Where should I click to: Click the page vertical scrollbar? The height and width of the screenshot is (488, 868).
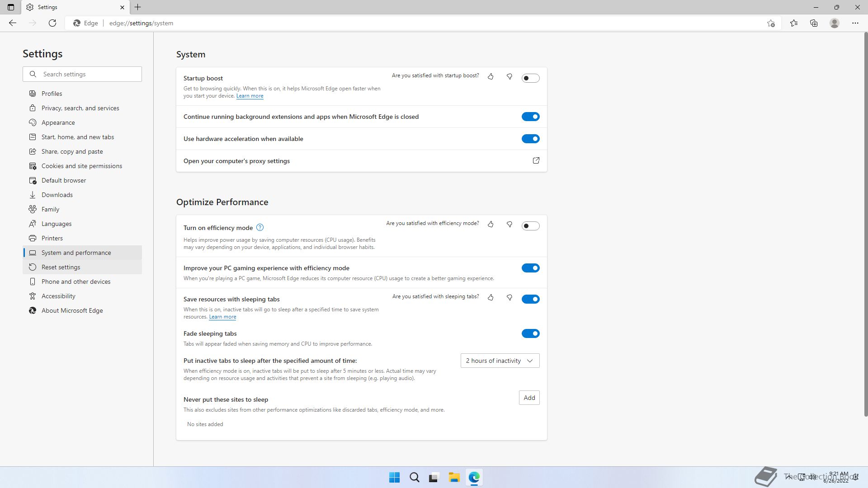pos(866,225)
